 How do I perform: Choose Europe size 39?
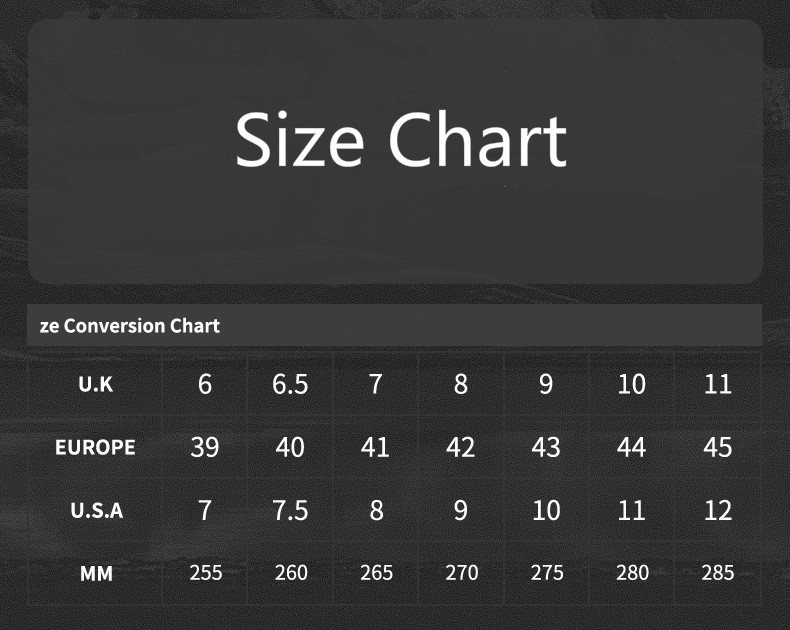[x=205, y=447]
